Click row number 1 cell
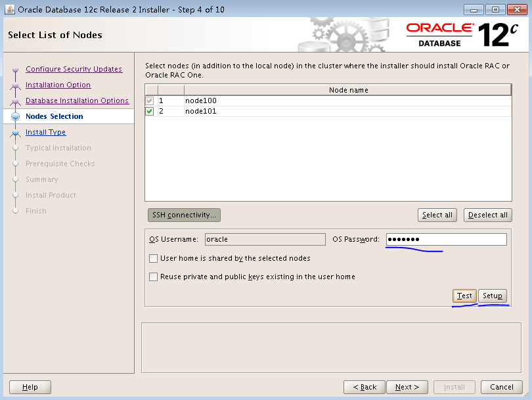This screenshot has height=400, width=532. click(x=171, y=100)
